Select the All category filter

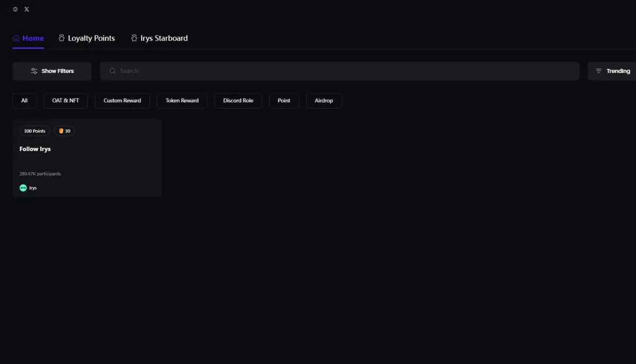[24, 101]
